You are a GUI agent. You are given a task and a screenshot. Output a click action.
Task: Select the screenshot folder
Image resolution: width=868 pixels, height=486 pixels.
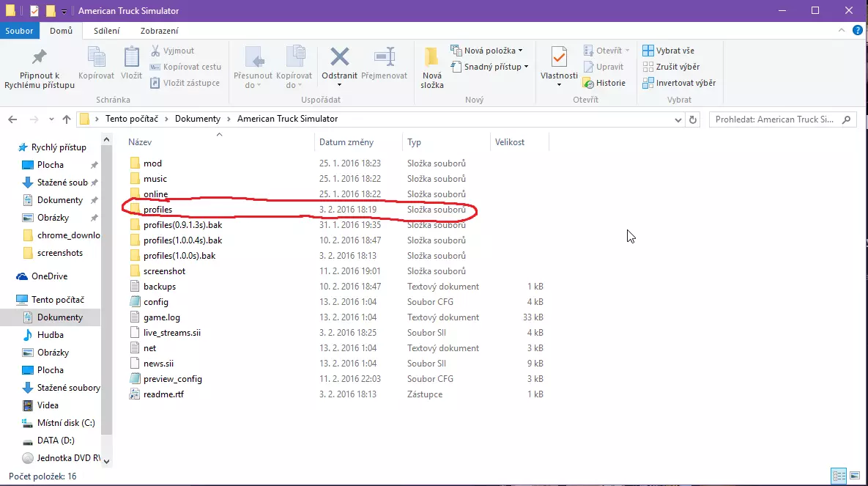pyautogui.click(x=164, y=271)
